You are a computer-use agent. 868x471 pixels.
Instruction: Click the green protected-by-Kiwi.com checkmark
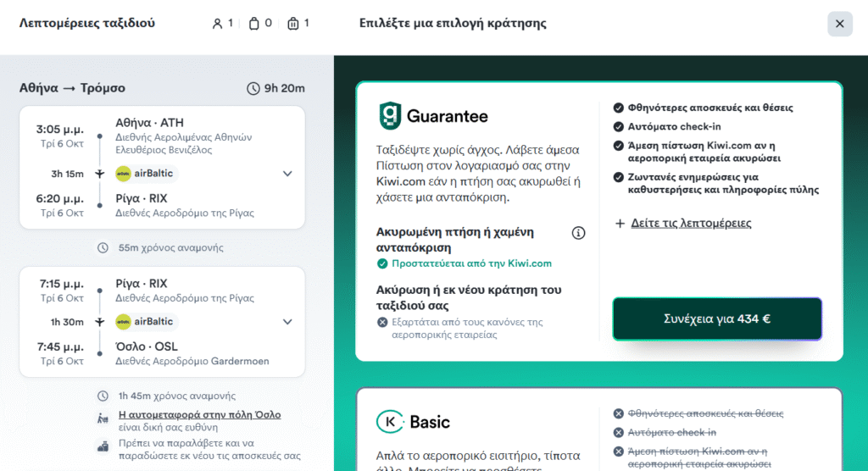click(x=381, y=263)
